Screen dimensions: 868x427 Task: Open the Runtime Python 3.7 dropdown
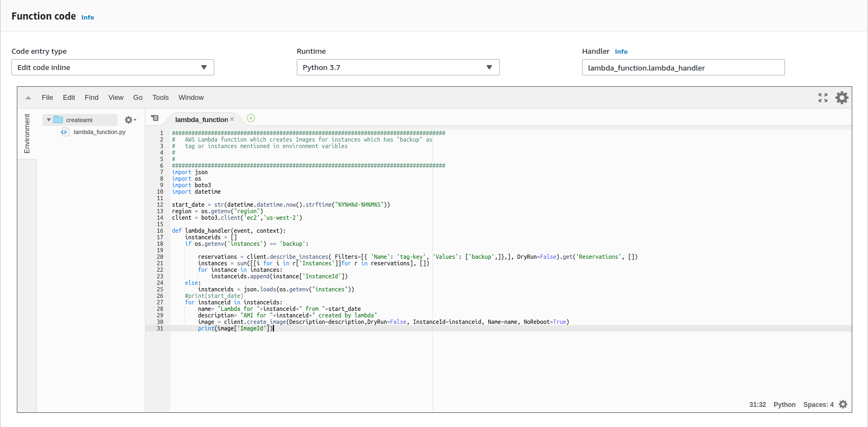(398, 67)
